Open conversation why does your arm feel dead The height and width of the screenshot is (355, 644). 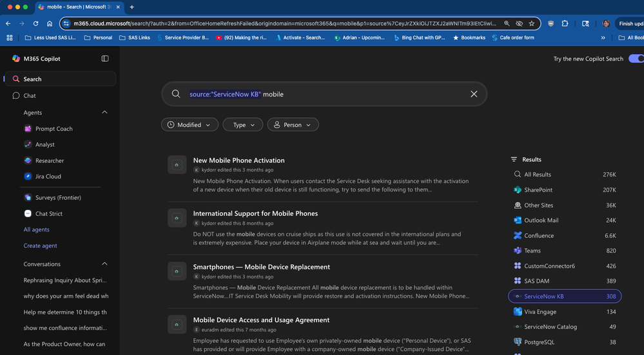tap(66, 296)
